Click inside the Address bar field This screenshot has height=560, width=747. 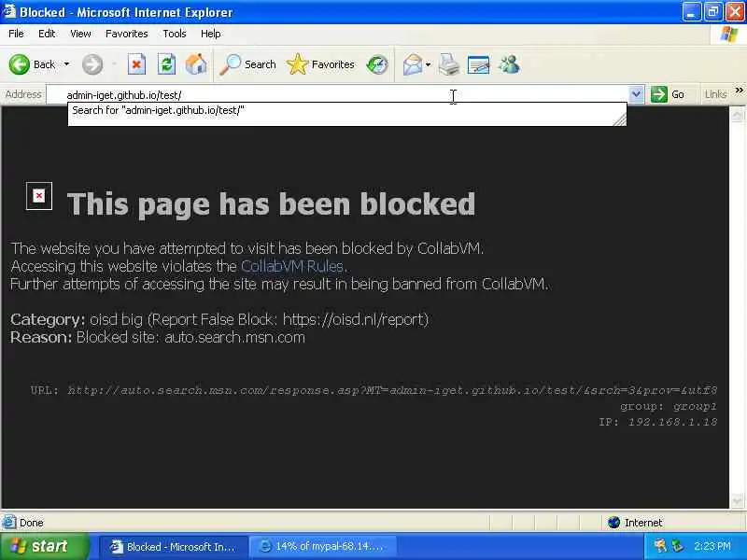pyautogui.click(x=338, y=95)
